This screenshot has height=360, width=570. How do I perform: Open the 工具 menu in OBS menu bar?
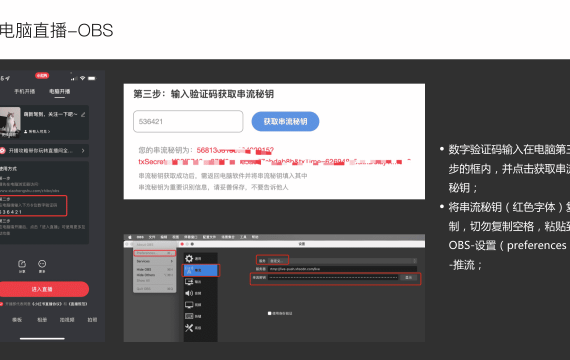[243, 237]
